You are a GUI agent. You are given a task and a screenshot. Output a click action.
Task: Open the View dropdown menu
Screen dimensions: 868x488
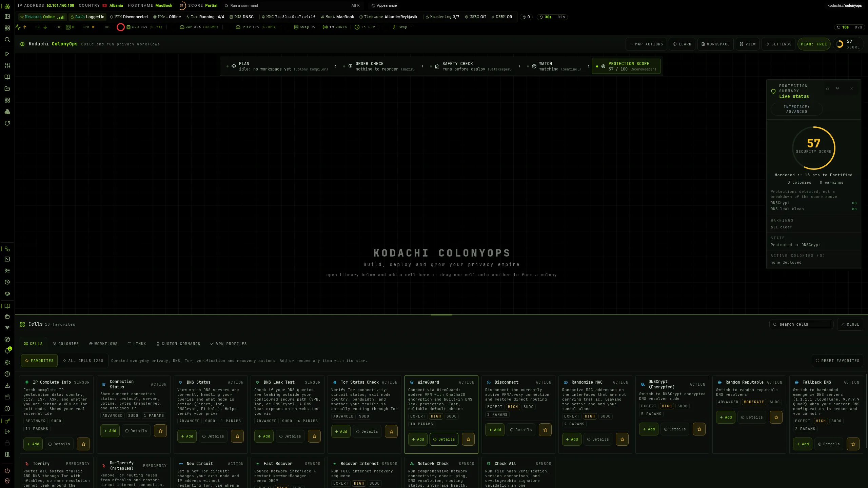click(x=748, y=44)
